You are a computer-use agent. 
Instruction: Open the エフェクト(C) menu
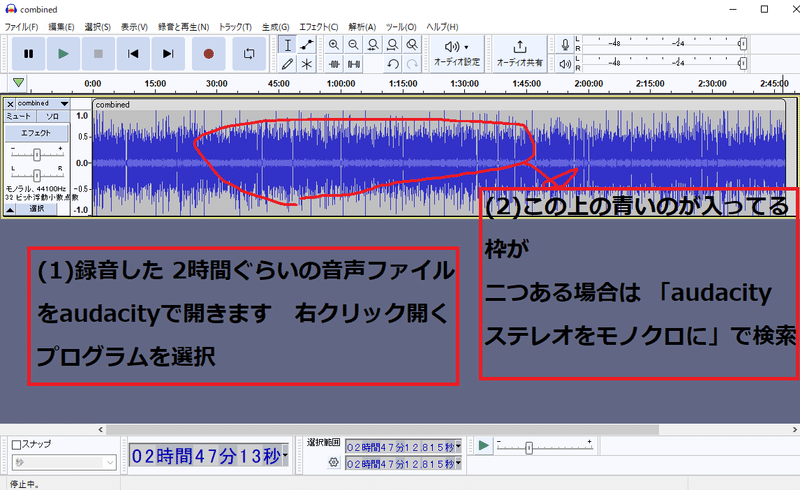(x=319, y=27)
